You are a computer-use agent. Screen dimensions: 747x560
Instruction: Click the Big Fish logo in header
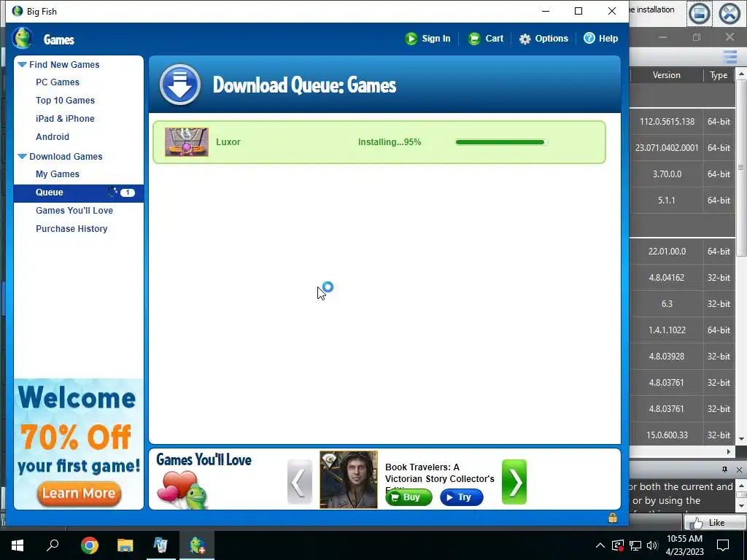[x=22, y=38]
